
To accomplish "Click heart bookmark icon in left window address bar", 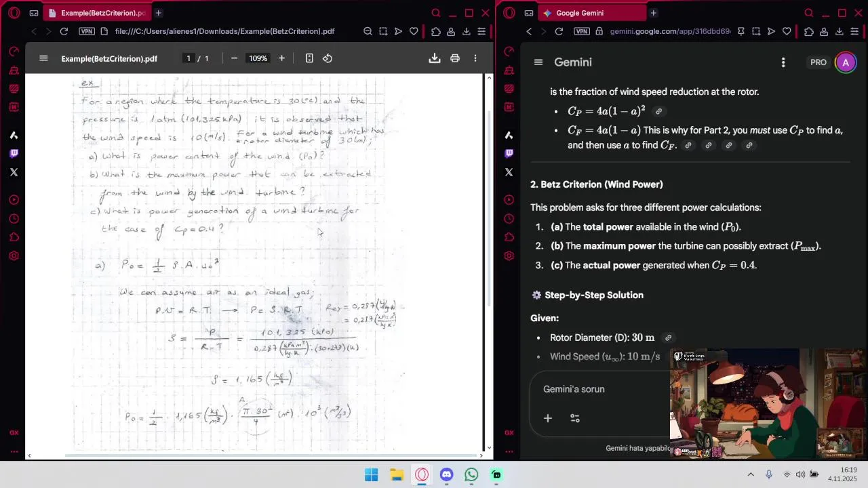I will tap(414, 31).
